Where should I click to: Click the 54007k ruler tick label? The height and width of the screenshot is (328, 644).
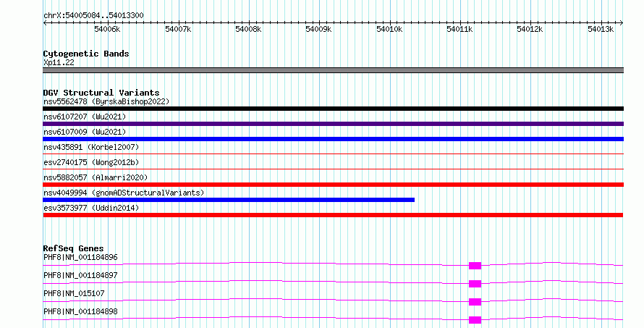coord(178,29)
